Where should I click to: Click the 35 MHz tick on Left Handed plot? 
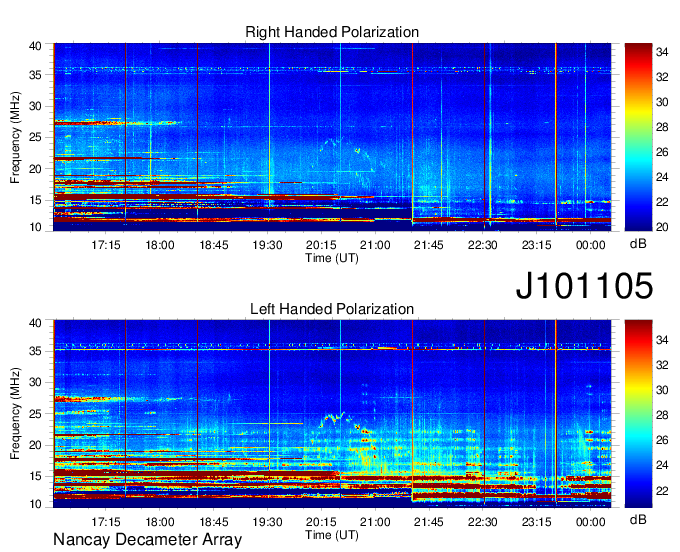coord(35,351)
